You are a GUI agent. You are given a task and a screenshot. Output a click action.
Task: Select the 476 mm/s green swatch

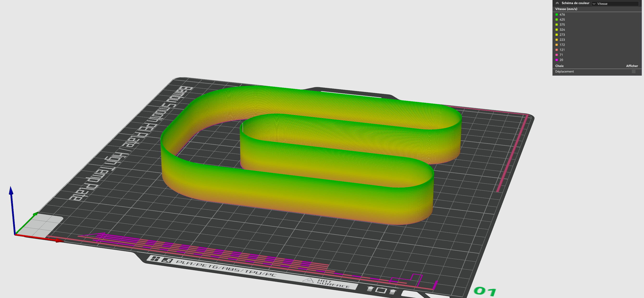557,14
